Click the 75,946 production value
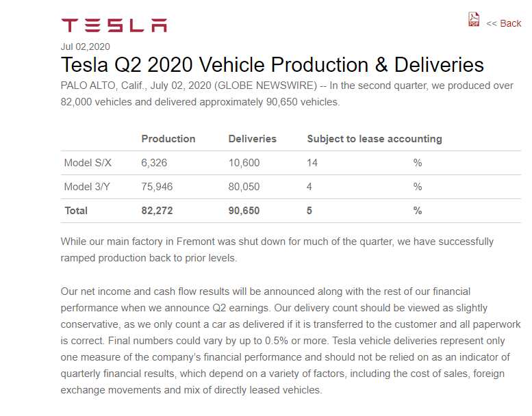Viewport: 532px width, 416px height. tap(157, 187)
